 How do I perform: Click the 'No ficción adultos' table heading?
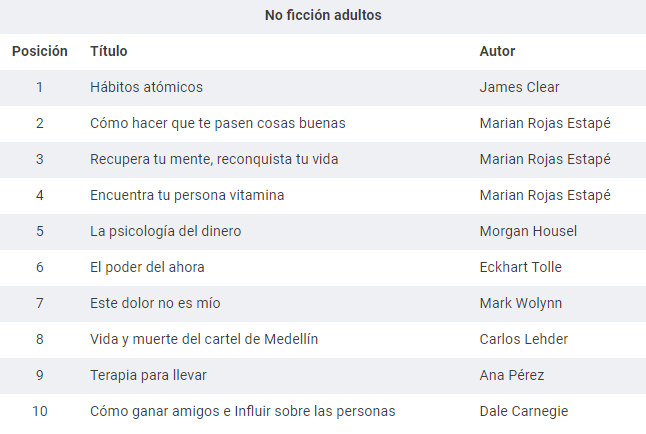(323, 15)
